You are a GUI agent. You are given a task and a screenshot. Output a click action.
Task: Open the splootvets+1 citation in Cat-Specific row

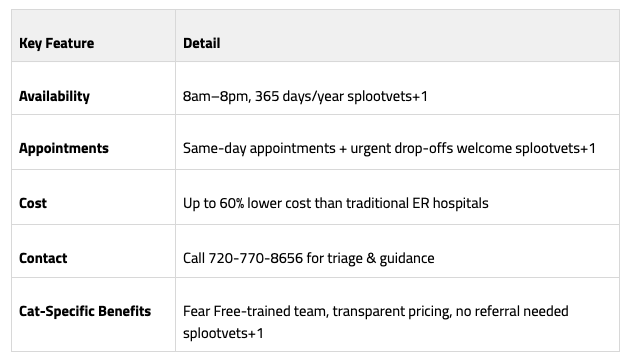point(223,333)
